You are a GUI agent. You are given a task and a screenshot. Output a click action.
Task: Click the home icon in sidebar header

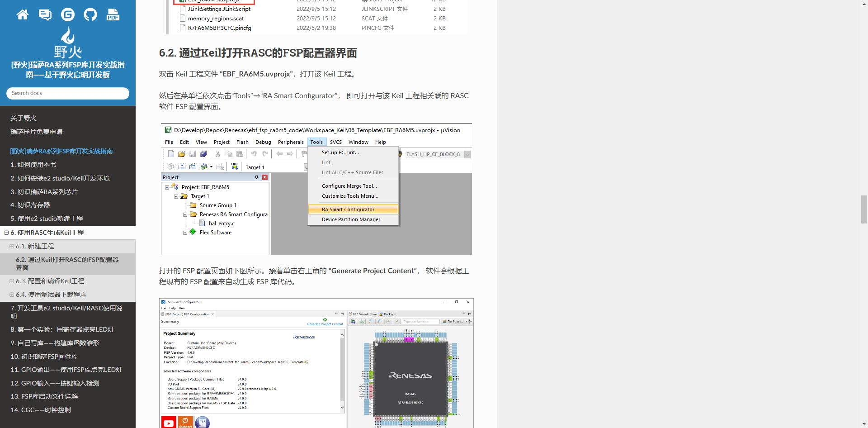(23, 15)
